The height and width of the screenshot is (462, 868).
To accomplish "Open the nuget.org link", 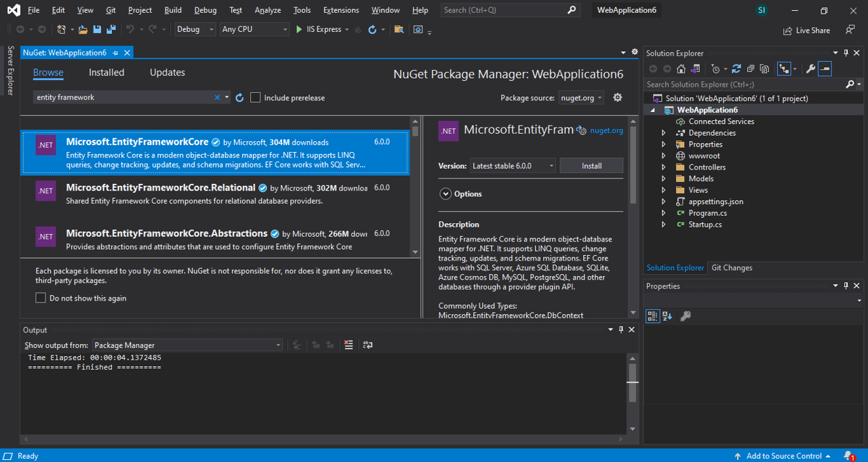I will pos(606,130).
